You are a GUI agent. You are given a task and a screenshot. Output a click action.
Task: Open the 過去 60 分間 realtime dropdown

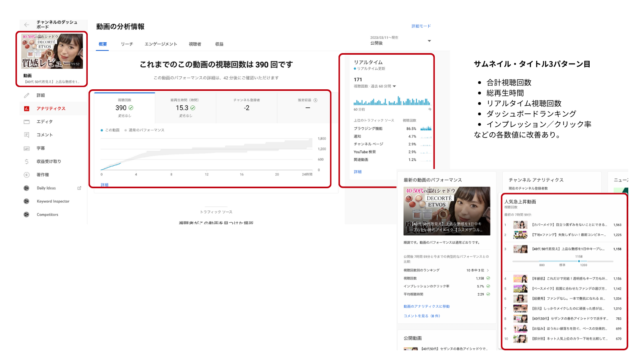pos(394,86)
